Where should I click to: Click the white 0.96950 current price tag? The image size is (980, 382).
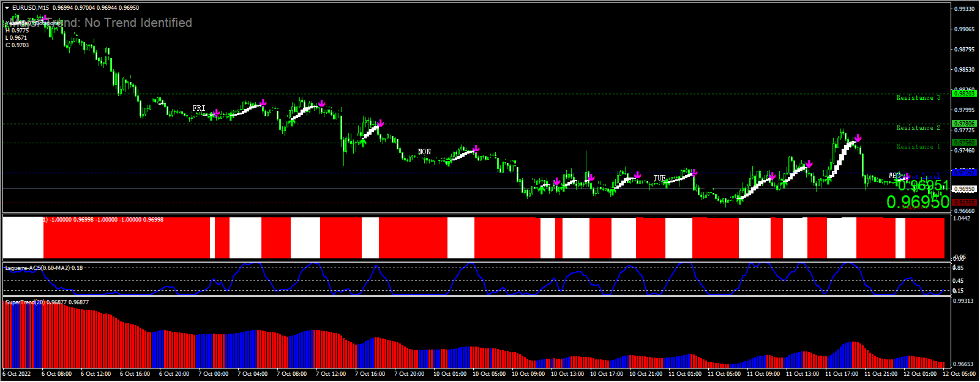click(964, 189)
